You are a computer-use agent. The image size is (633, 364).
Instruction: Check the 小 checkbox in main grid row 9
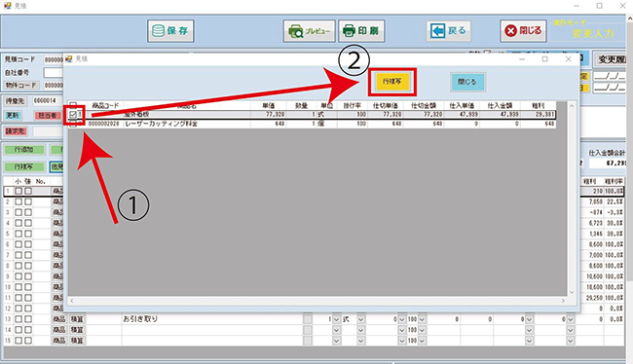19,276
